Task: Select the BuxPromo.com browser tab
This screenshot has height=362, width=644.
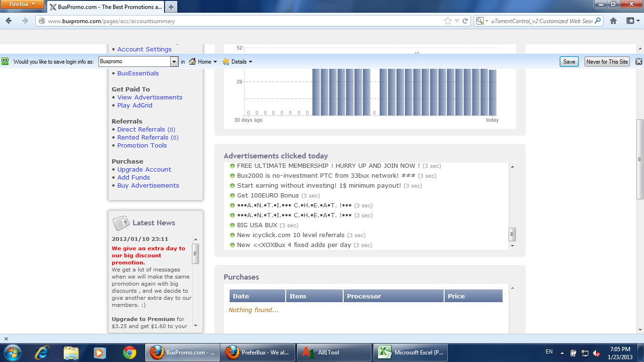Action: coord(105,7)
